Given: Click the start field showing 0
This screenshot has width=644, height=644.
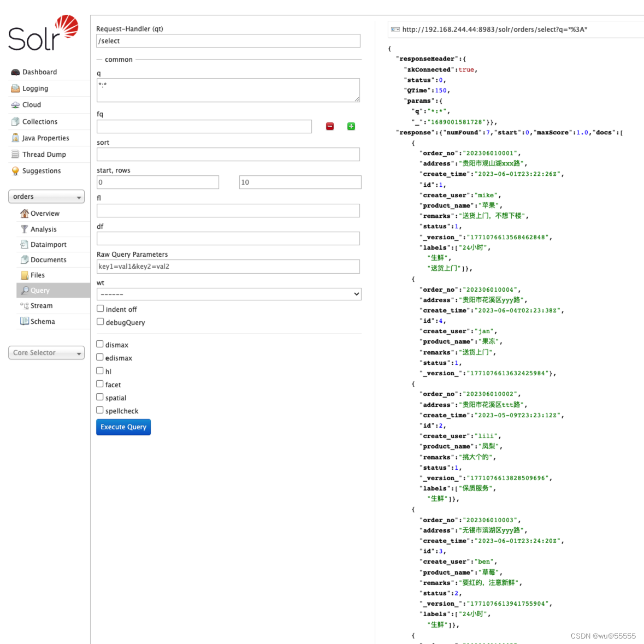Looking at the screenshot, I should coord(158,182).
